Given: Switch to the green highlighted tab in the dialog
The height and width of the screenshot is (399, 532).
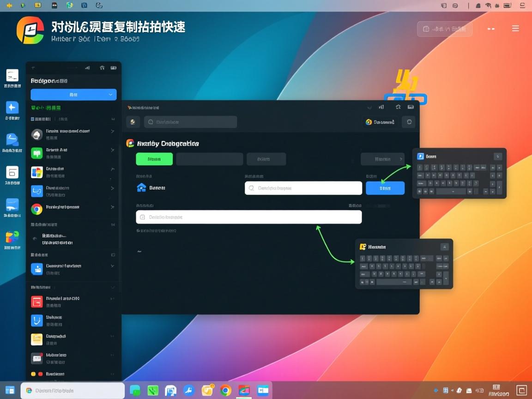Looking at the screenshot, I should click(x=154, y=158).
